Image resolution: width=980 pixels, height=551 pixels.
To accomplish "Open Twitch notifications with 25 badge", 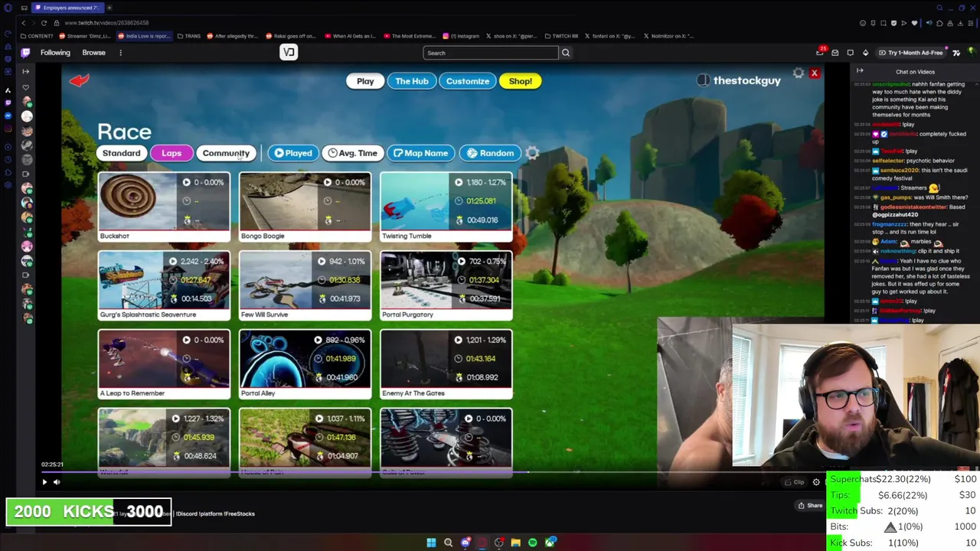I will (x=820, y=52).
